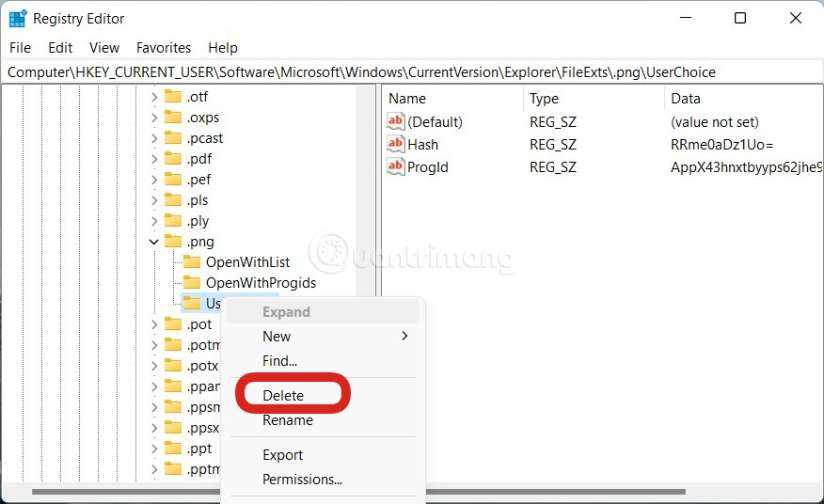Click the Hash string value icon
This screenshot has width=824, height=504.
[396, 144]
